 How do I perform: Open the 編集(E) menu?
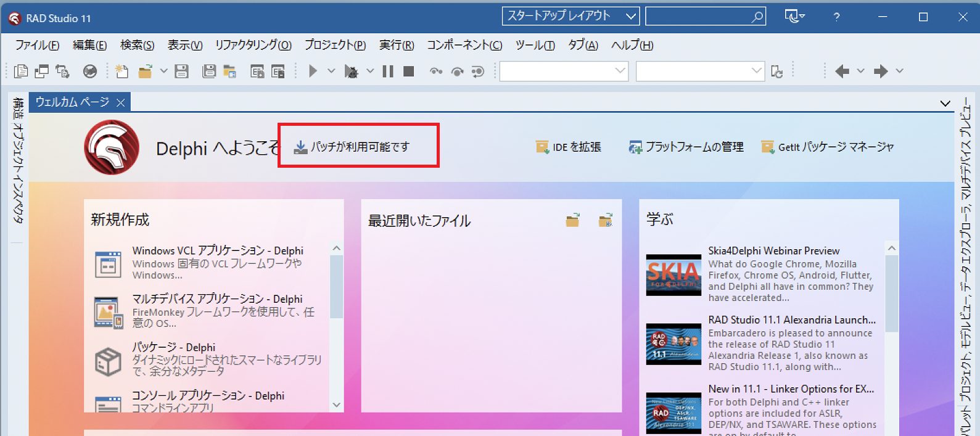89,45
